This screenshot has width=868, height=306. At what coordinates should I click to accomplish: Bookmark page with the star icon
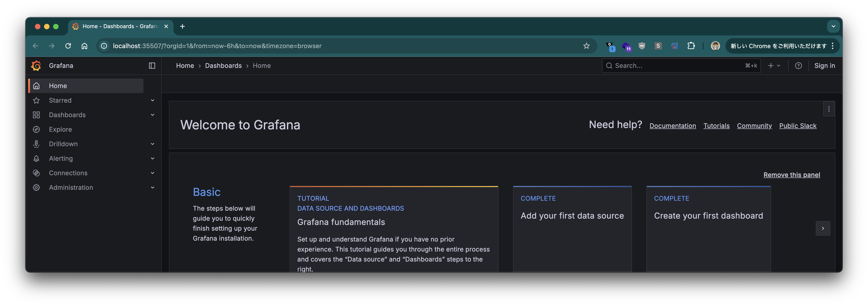(586, 46)
